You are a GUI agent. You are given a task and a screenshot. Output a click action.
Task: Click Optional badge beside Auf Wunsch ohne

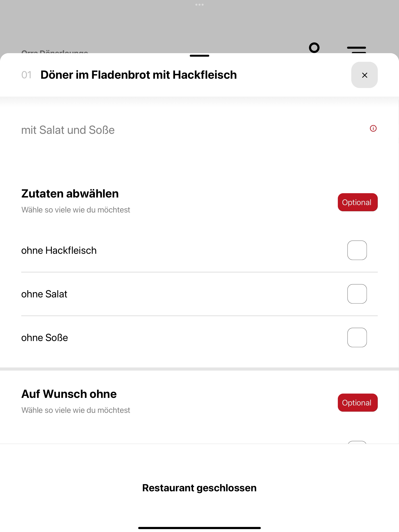click(358, 403)
